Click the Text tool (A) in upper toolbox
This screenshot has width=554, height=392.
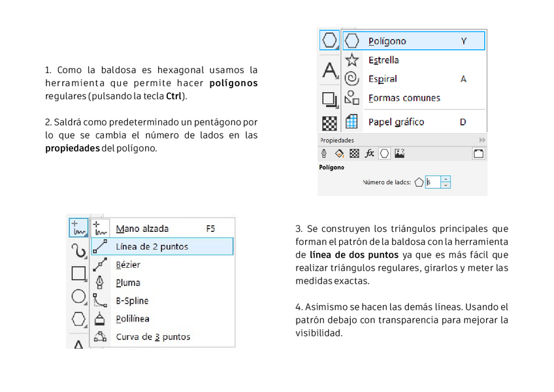click(x=330, y=70)
